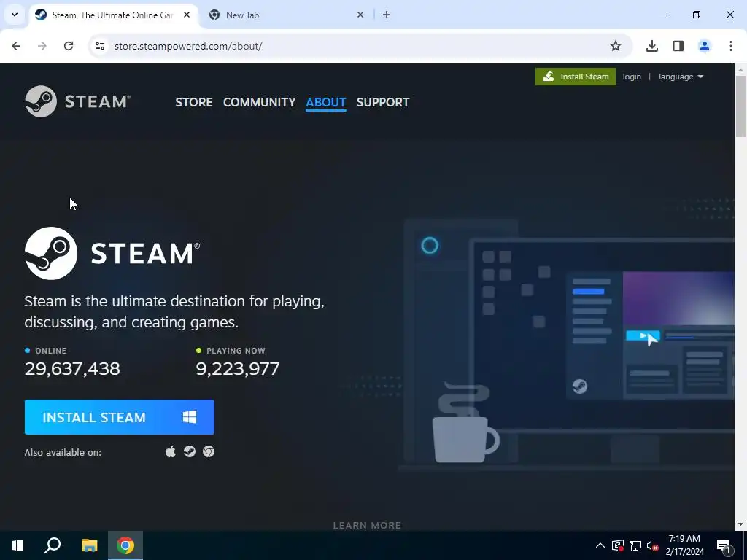Open the Windows Start menu
747x560 pixels.
coord(18,545)
